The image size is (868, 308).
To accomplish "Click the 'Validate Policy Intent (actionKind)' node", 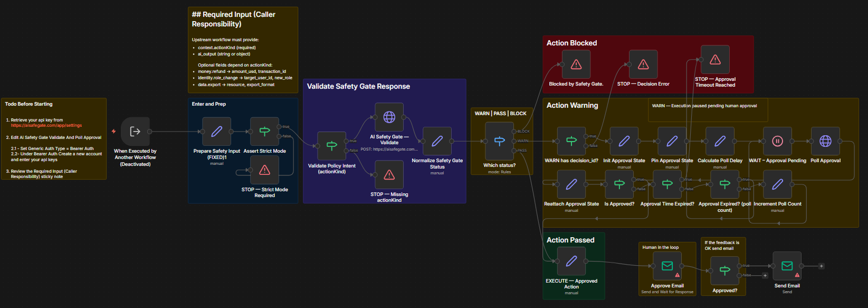I will [x=331, y=146].
